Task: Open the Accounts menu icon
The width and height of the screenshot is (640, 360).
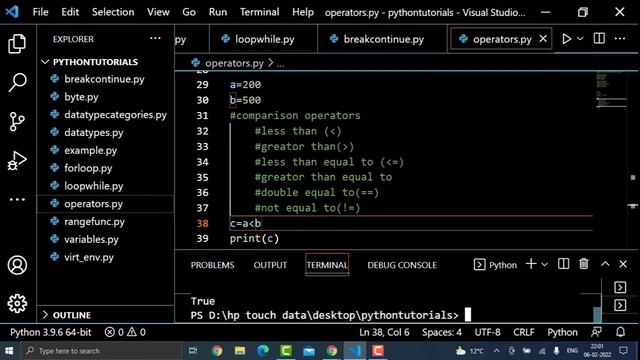Action: (17, 265)
